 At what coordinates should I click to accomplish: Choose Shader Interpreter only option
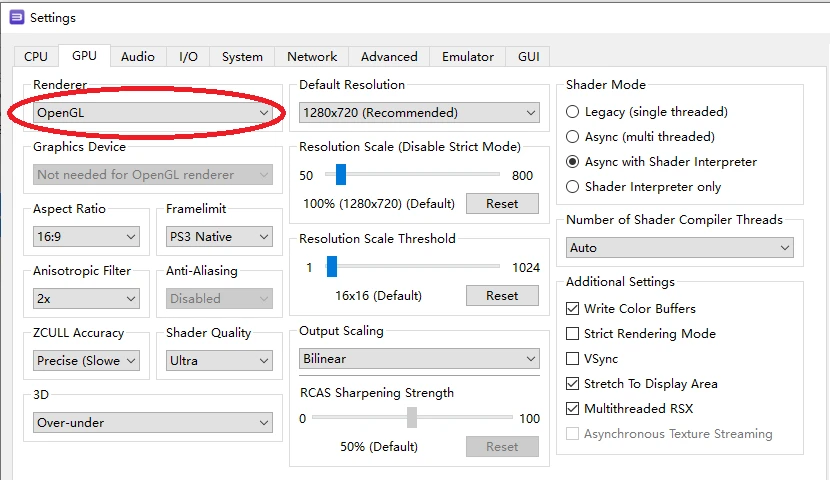click(x=573, y=187)
